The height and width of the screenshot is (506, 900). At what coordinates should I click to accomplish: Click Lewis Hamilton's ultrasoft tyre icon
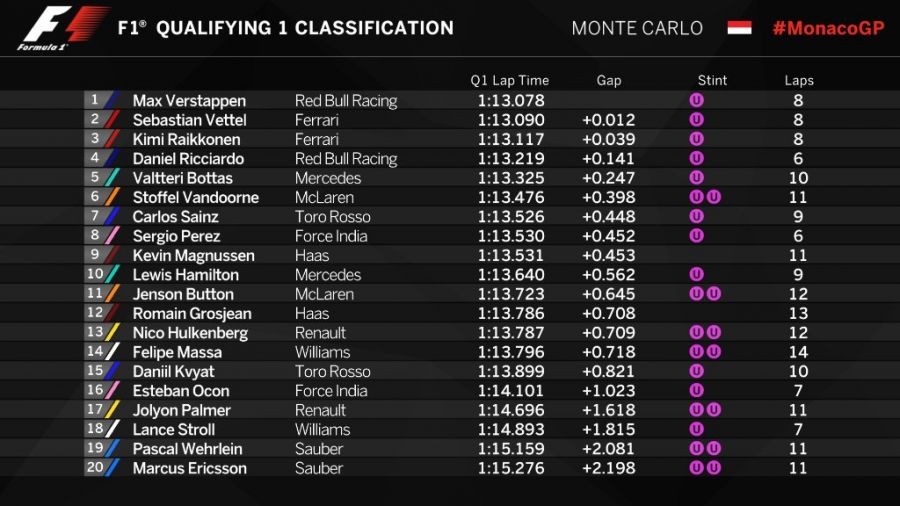click(697, 275)
